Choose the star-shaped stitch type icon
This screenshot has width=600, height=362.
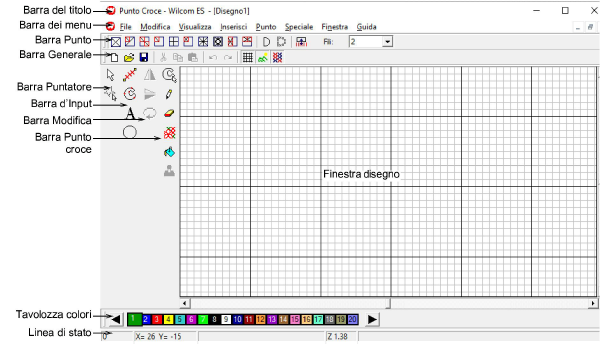pyautogui.click(x=203, y=42)
